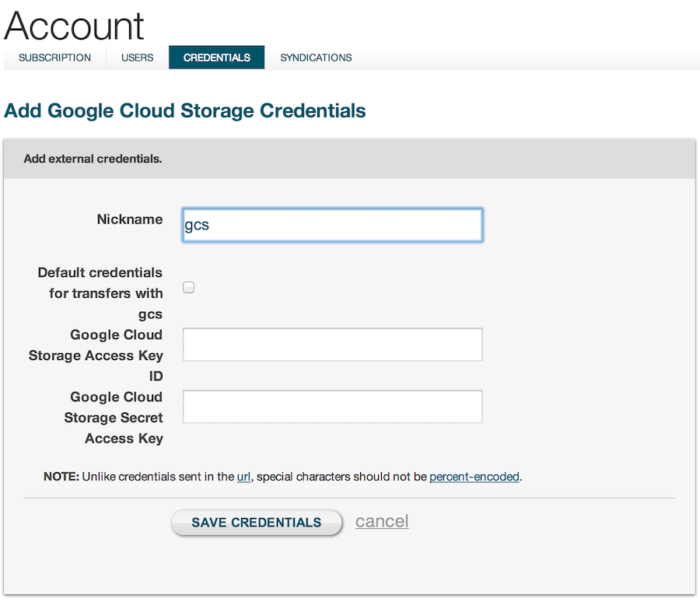Click the cancel link

pos(381,522)
